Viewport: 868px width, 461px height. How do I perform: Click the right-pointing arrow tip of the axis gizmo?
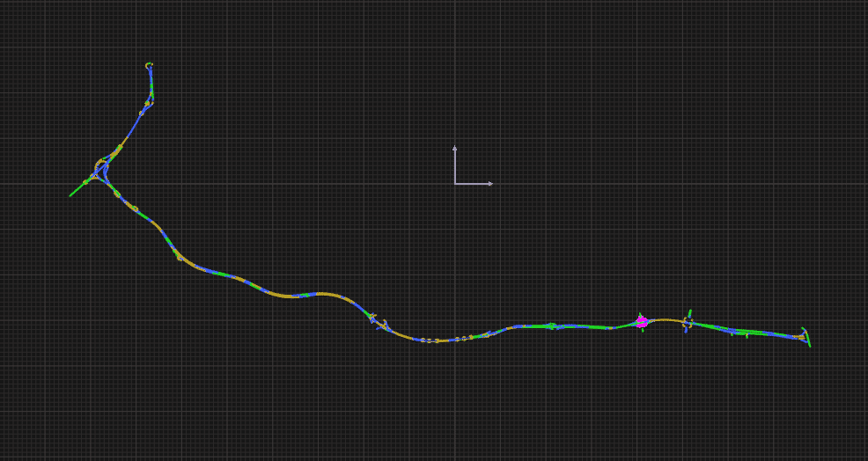pos(490,183)
